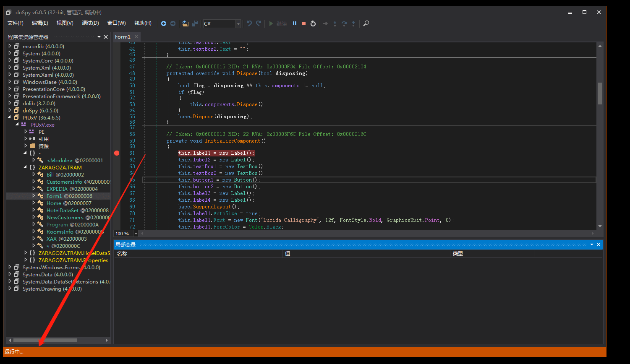Open the 文件(F) menu

tap(16, 23)
